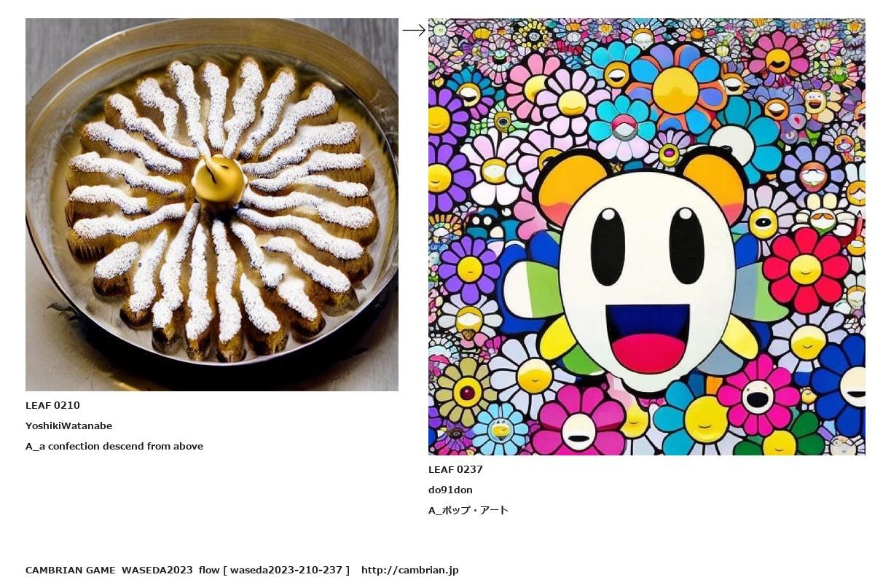Click author name do91don
The height and width of the screenshot is (588, 891).
click(450, 490)
